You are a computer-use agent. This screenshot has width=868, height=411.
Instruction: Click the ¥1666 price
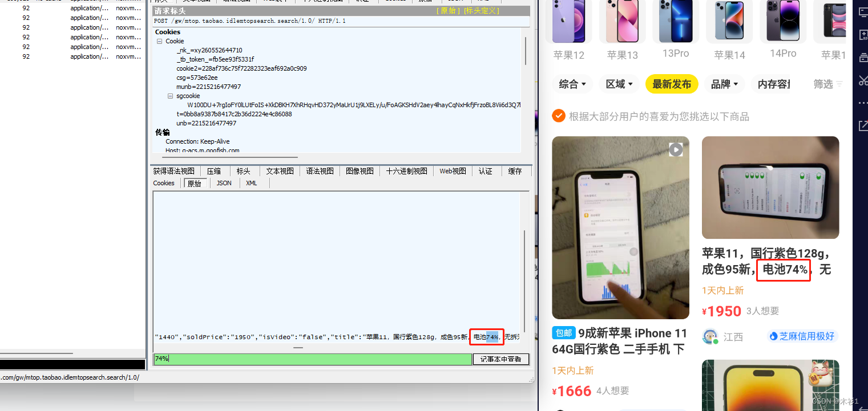point(572,391)
